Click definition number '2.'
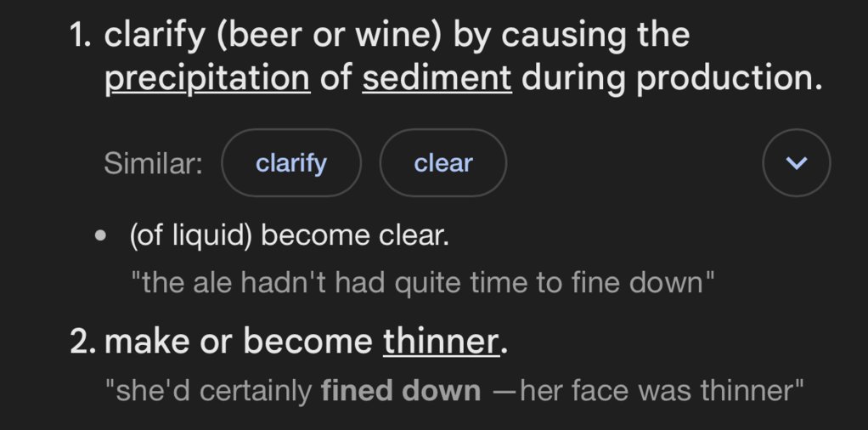 tap(83, 342)
